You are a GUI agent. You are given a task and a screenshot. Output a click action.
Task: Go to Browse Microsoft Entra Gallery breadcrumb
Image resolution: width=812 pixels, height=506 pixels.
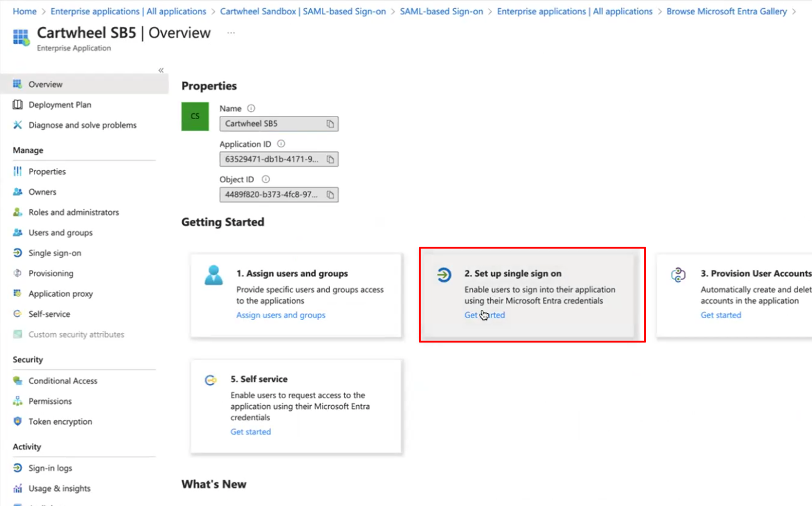coord(727,11)
